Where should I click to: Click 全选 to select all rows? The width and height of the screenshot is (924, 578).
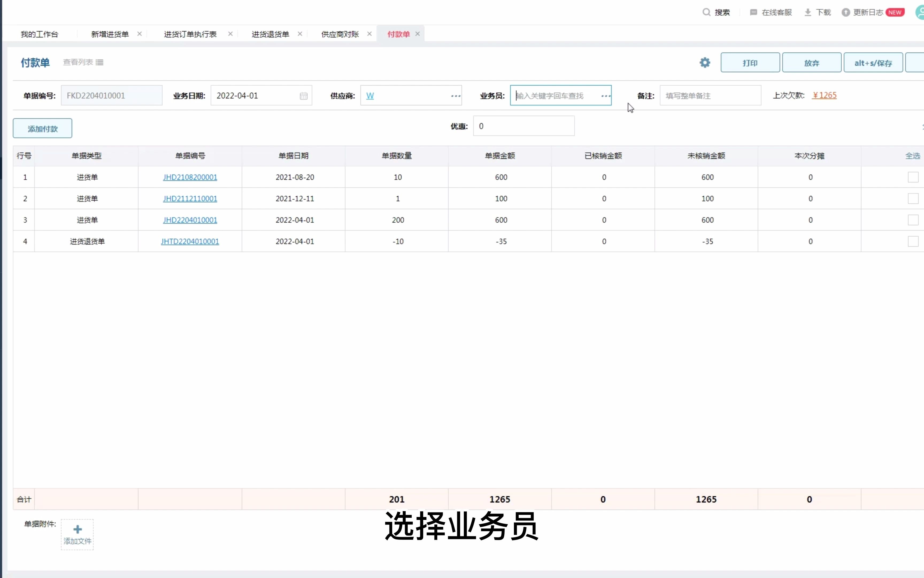point(913,155)
